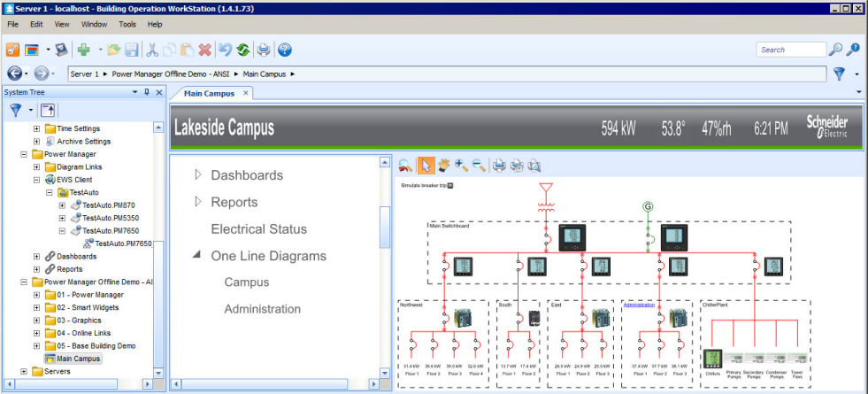Open the Edit menu

click(36, 25)
